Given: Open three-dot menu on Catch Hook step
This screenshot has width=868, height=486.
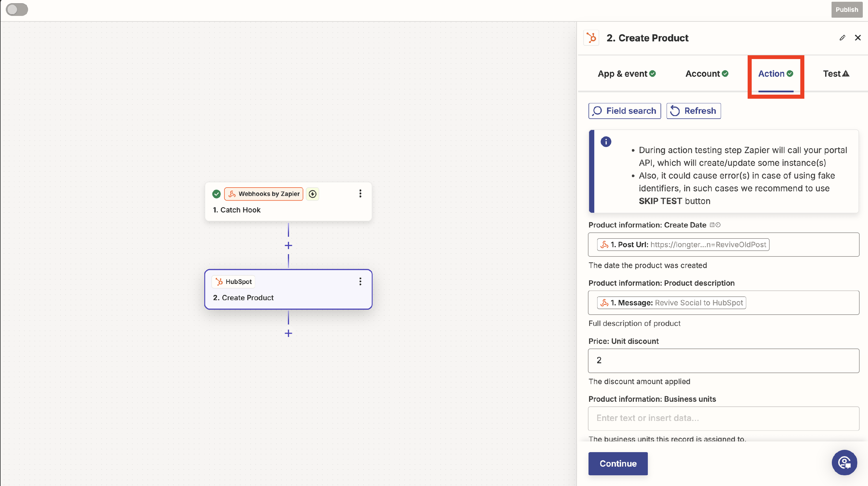Looking at the screenshot, I should click(360, 193).
